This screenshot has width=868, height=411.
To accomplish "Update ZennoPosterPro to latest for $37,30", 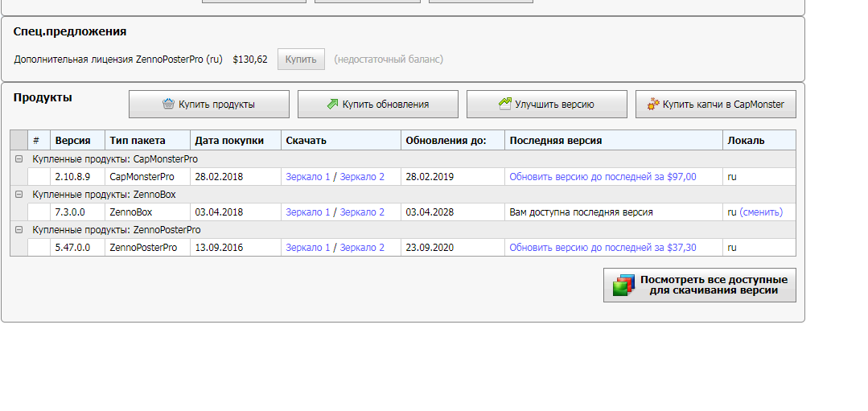I will (603, 248).
